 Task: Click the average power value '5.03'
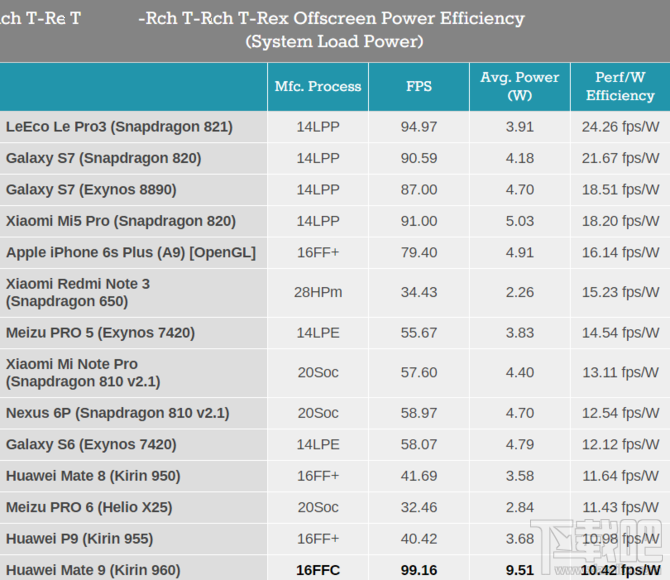coord(520,221)
